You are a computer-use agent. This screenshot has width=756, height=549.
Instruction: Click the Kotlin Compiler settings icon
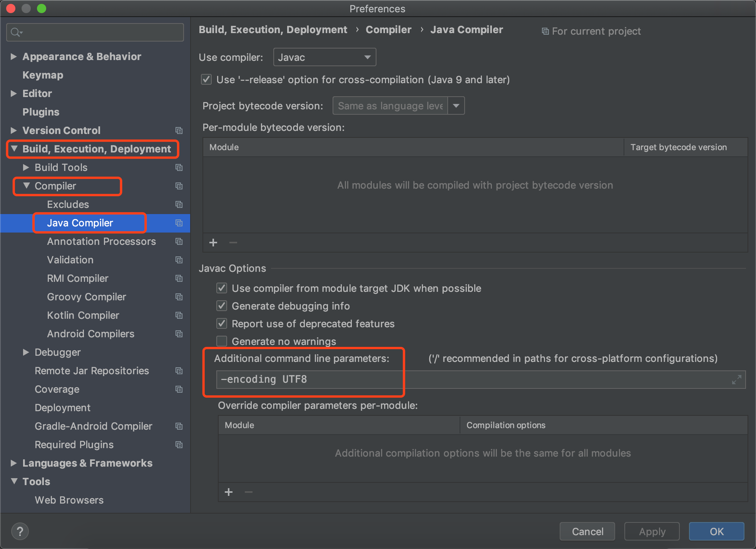(x=180, y=315)
